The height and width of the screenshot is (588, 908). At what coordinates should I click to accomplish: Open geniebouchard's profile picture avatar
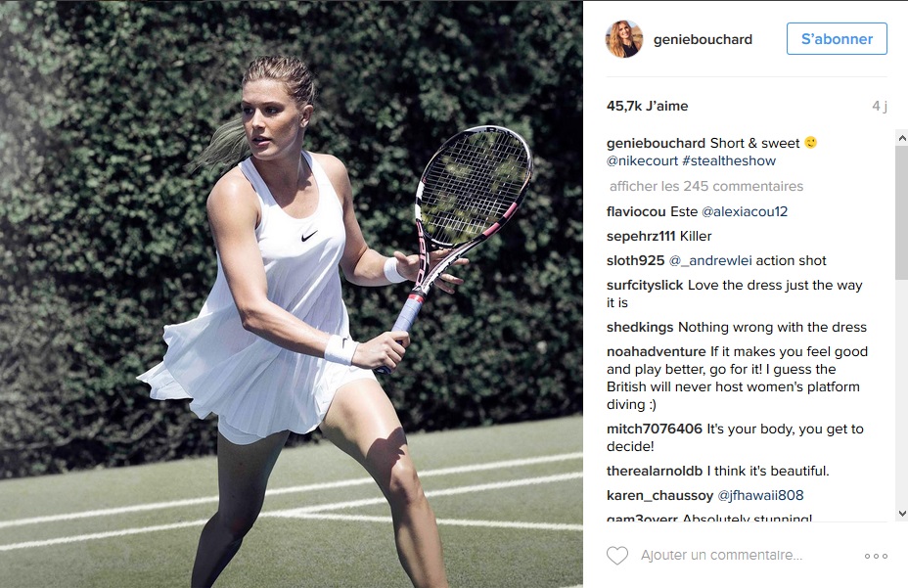624,39
